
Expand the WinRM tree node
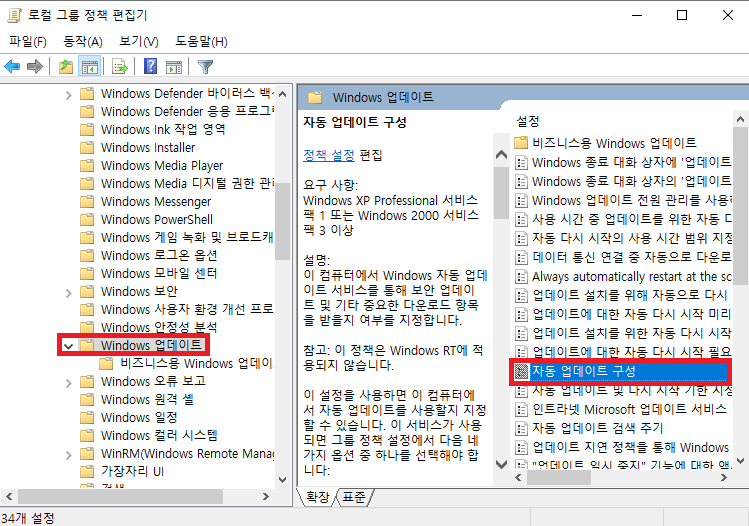click(68, 454)
